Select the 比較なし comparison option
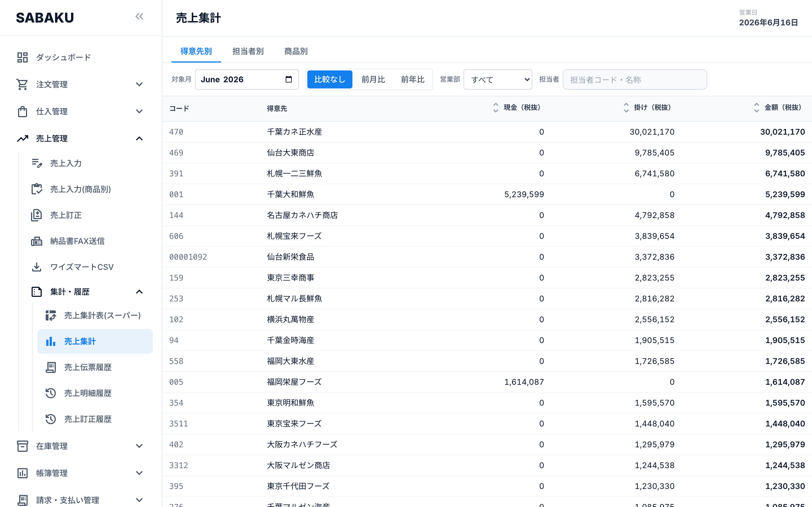This screenshot has width=812, height=507. click(x=330, y=79)
